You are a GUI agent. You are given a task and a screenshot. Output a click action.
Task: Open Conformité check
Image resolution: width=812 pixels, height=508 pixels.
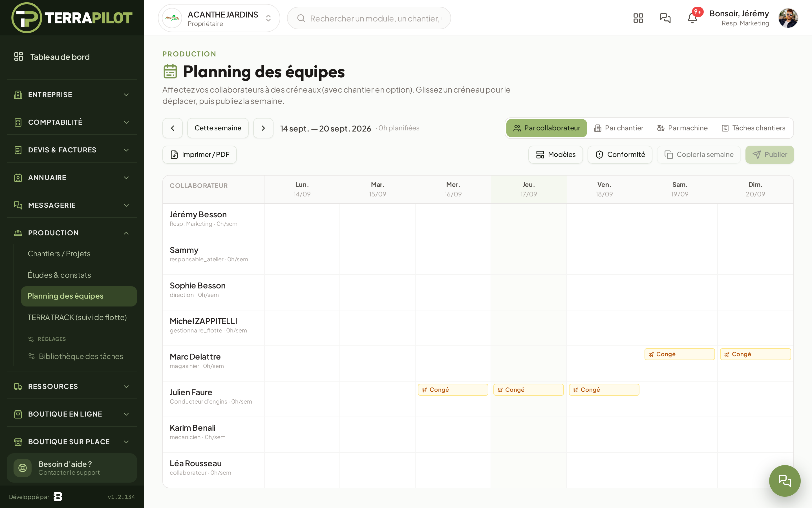(620, 155)
